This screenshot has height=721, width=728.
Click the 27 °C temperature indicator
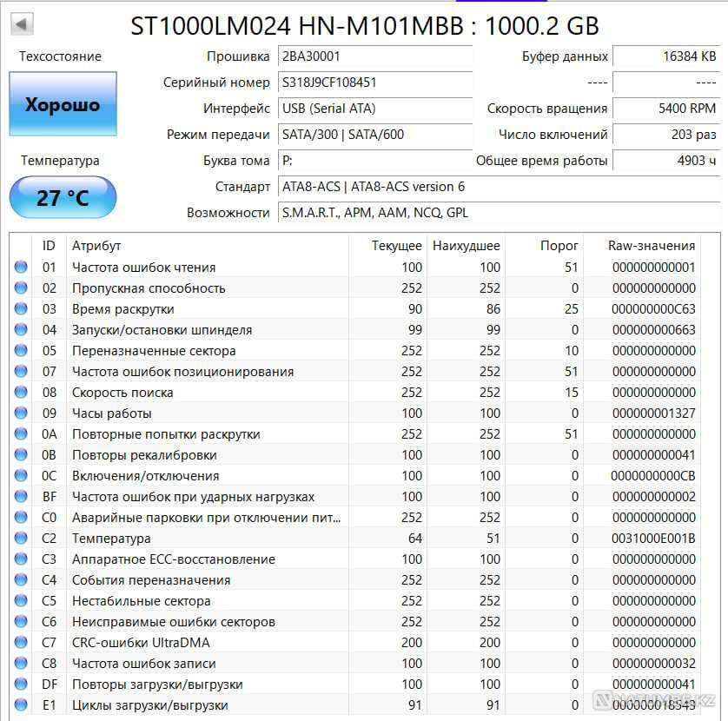point(63,197)
